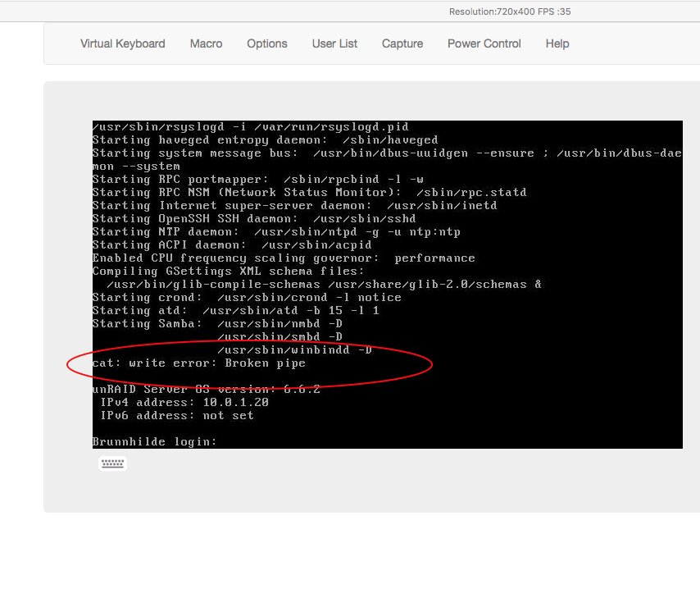Click the 'unRAID Server OS version: 6.6.2' line
The image size is (700, 589).
(207, 389)
